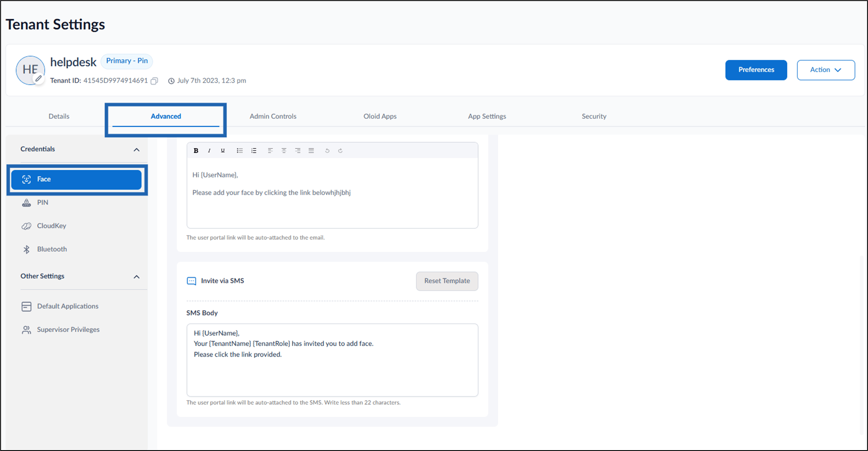Switch to the Security tab
The height and width of the screenshot is (451, 868).
(594, 116)
